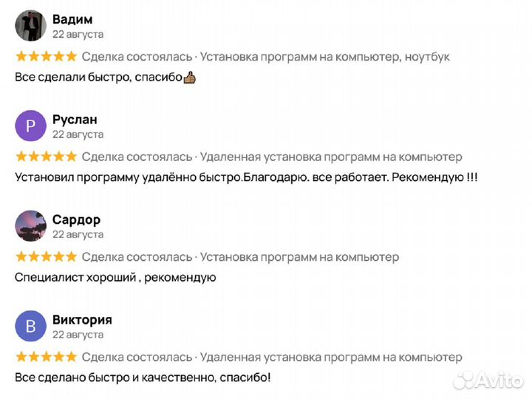
Task: Select reviewer name Виктория
Action: click(82, 320)
